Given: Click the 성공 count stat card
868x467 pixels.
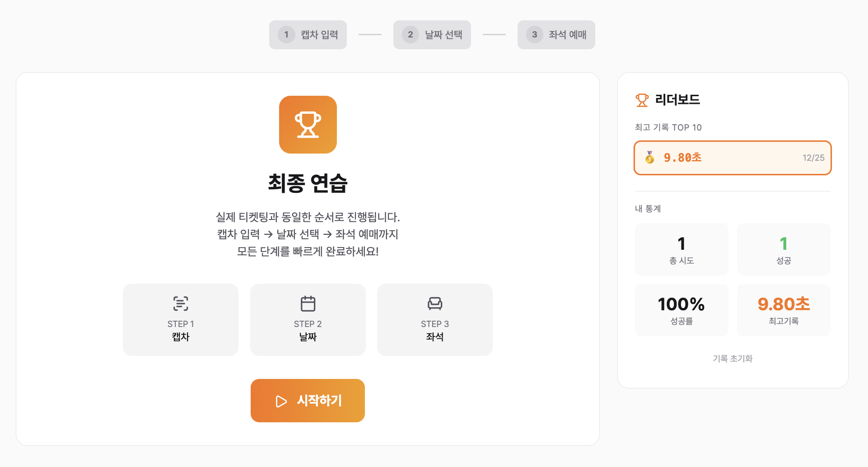Looking at the screenshot, I should (x=784, y=249).
